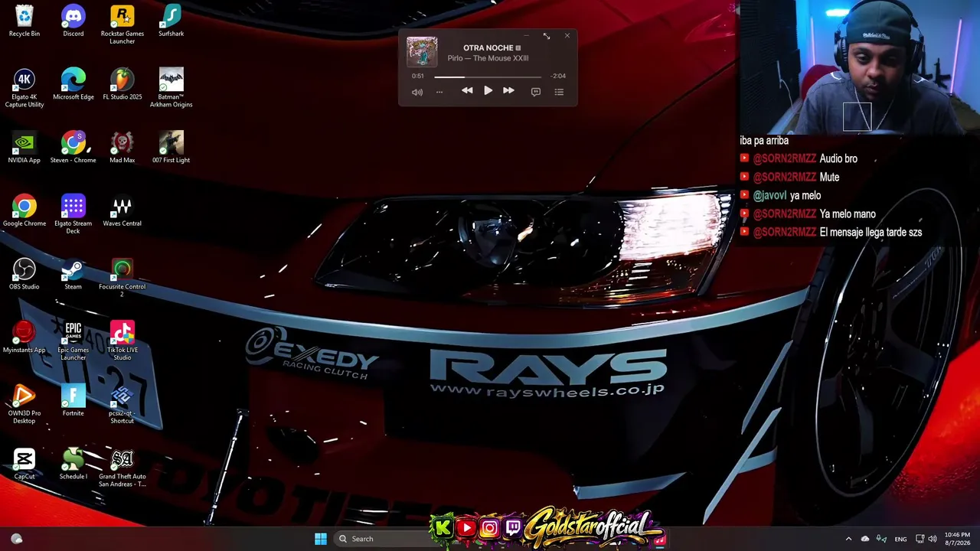Select the 007 First Light icon
The height and width of the screenshot is (551, 980).
pyautogui.click(x=171, y=148)
